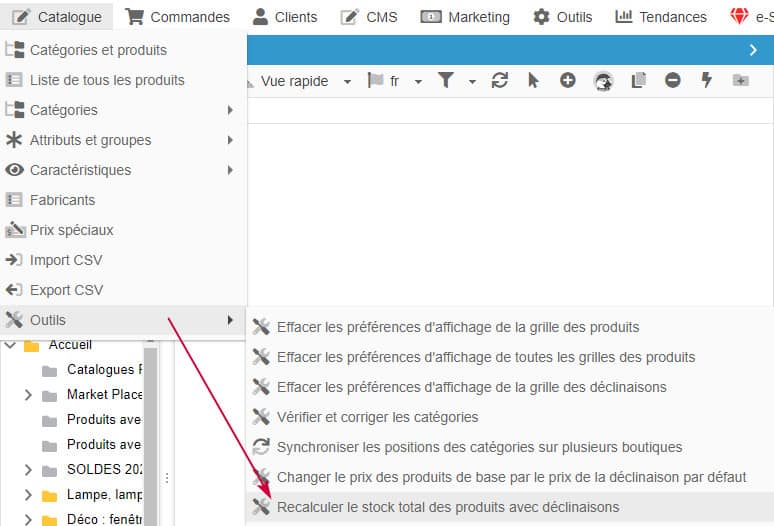
Task: Expand the Market Place tree folder
Action: click(x=28, y=395)
